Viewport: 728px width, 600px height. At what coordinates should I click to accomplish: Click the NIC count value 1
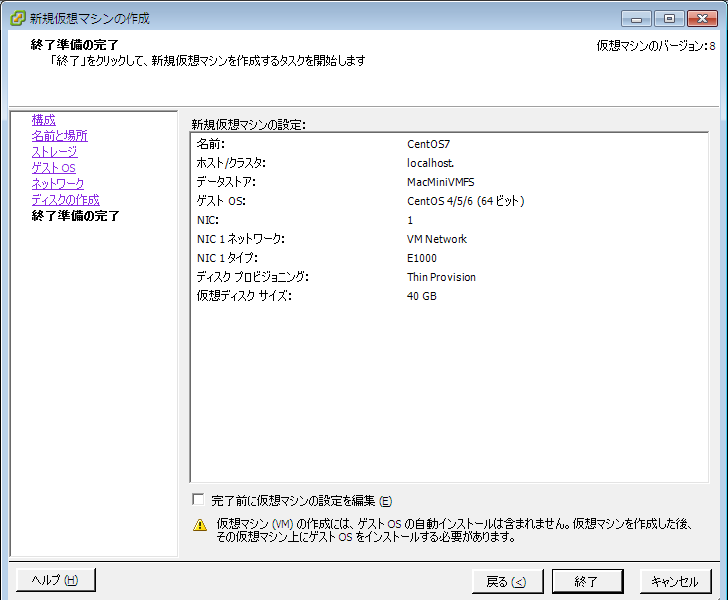(x=410, y=220)
